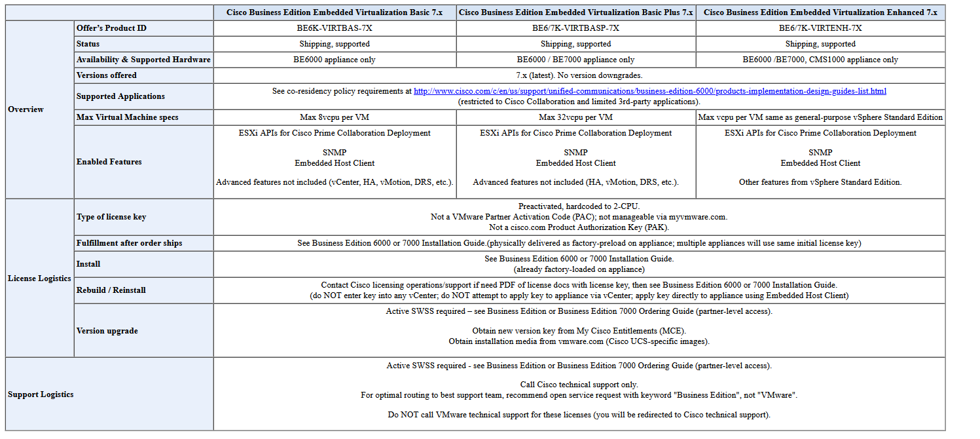Click 'Shipping, supported' under Basic Plus 7.x column
980x439 pixels.
click(x=576, y=44)
